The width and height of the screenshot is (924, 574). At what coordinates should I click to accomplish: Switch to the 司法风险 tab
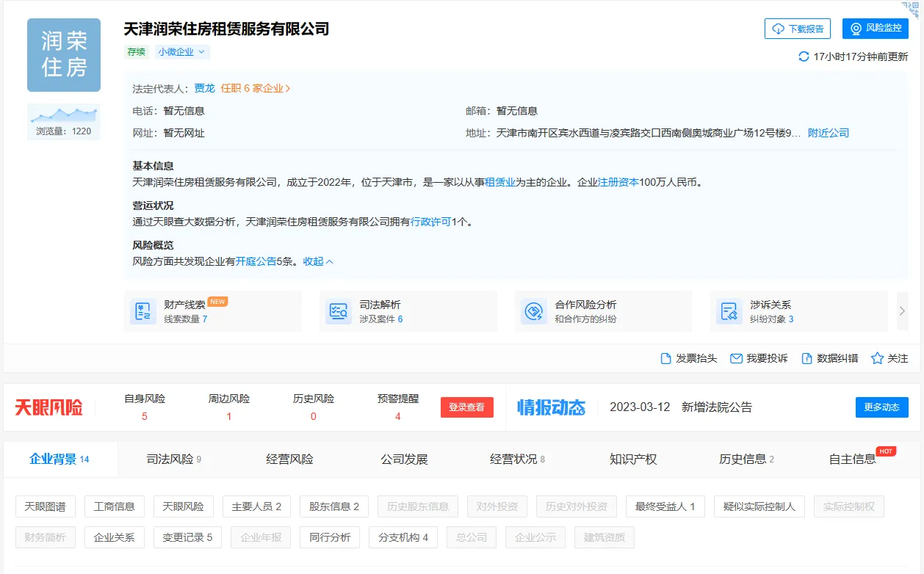174,459
